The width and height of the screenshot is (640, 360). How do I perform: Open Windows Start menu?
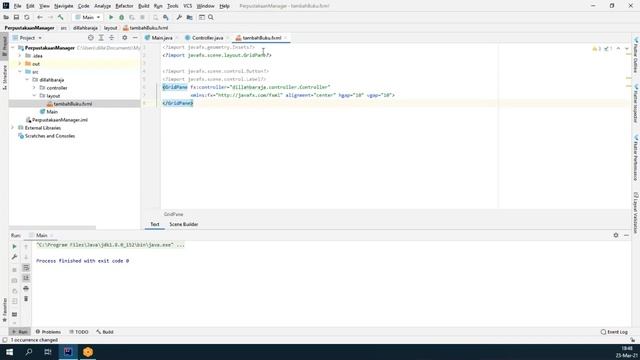coord(9,352)
